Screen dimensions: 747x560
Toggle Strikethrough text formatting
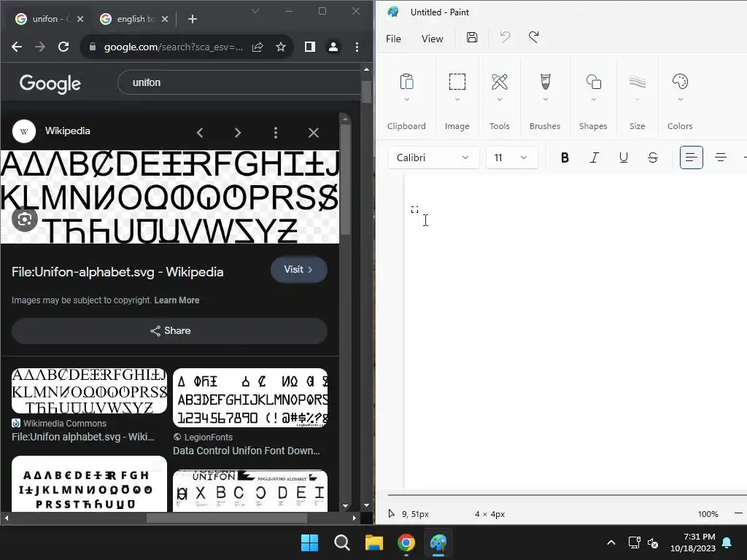point(653,157)
